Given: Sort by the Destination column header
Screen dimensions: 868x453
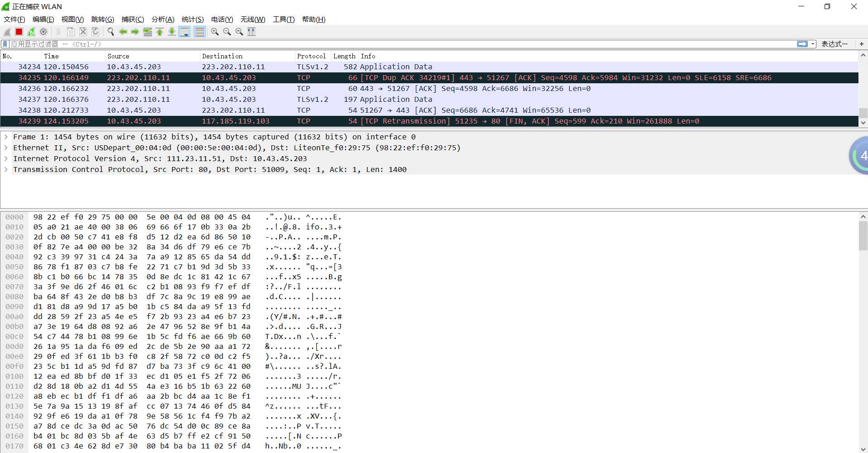Looking at the screenshot, I should coord(247,56).
